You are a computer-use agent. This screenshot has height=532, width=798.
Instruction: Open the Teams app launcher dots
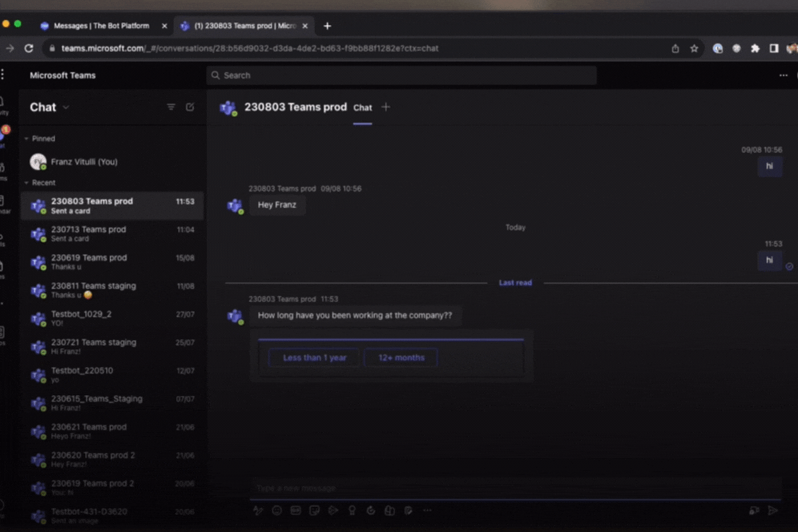[2, 74]
